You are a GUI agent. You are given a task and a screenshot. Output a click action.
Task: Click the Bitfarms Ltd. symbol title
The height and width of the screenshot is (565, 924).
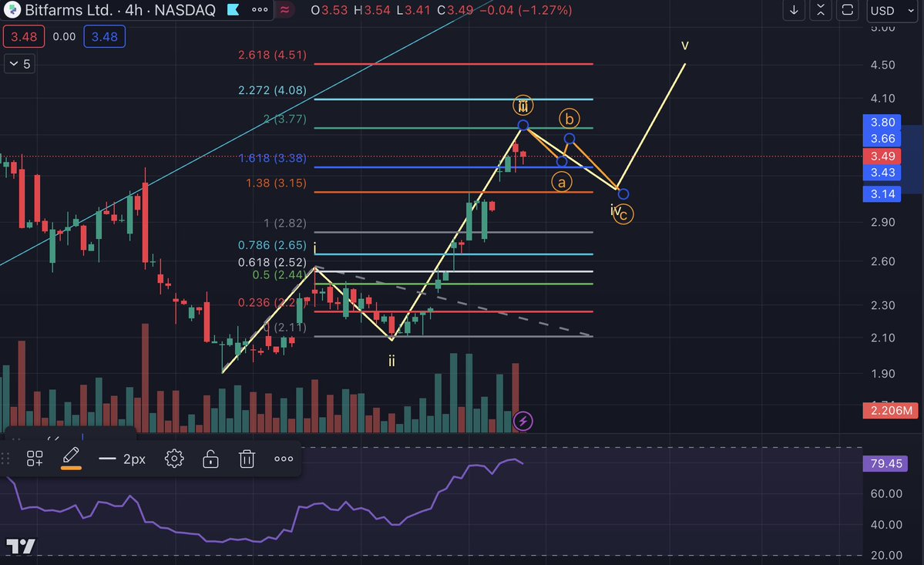coord(69,10)
